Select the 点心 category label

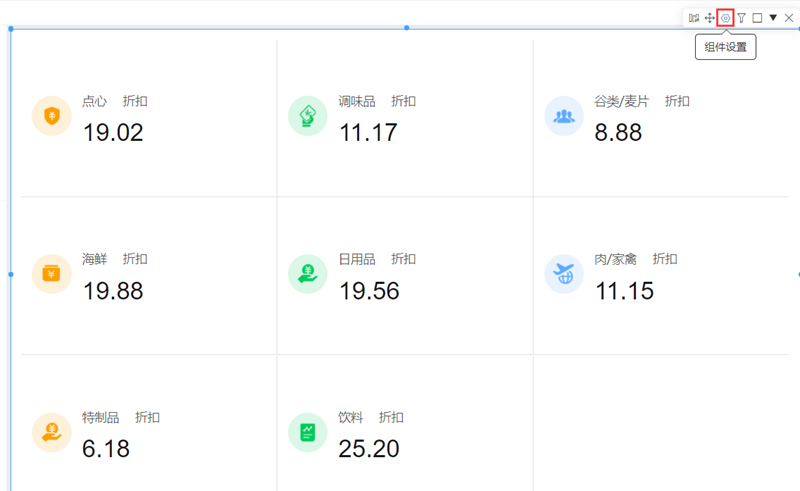94,101
